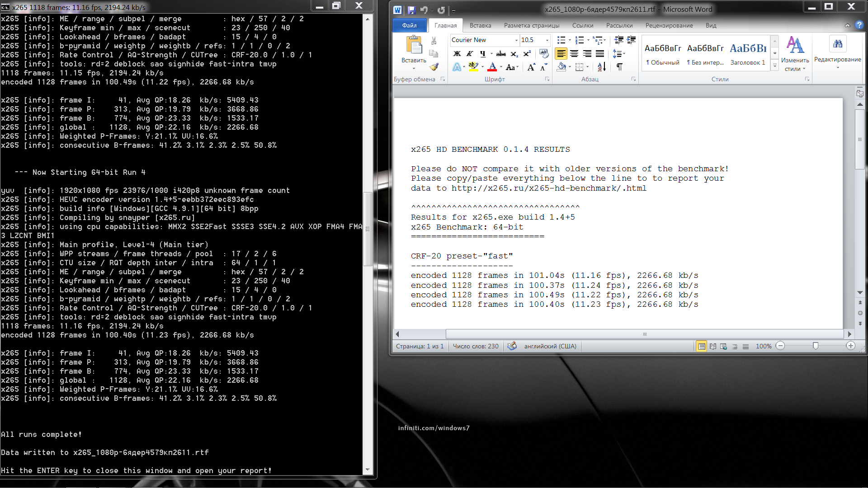The height and width of the screenshot is (488, 868).
Task: Click the Paste (Вставить) clipboard icon
Action: point(414,46)
